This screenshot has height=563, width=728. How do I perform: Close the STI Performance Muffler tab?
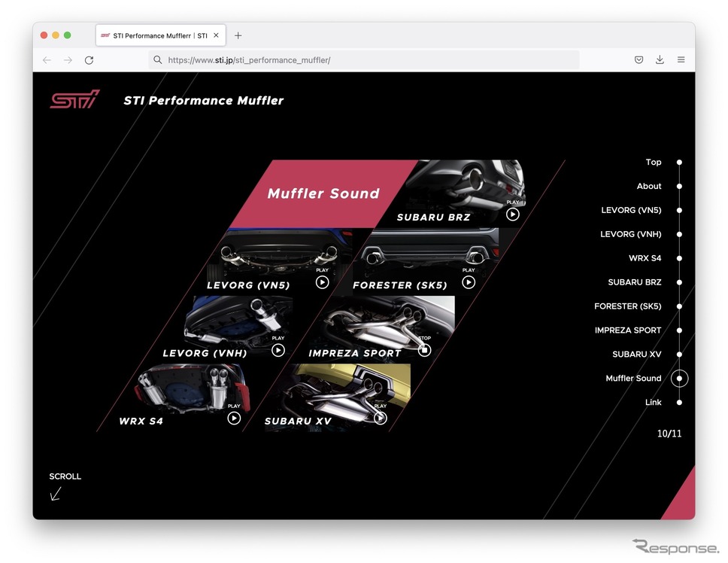point(216,35)
